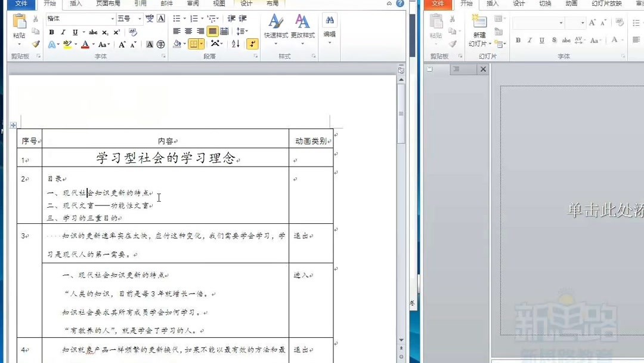Click the New Slide icon in PowerPoint

481,21
